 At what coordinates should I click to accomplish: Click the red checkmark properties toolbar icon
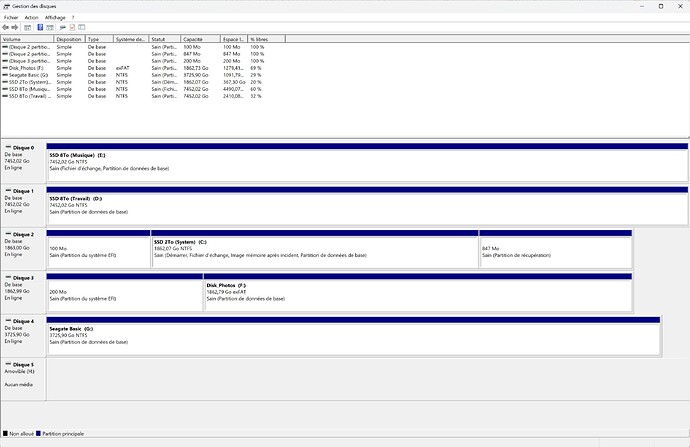click(x=72, y=27)
